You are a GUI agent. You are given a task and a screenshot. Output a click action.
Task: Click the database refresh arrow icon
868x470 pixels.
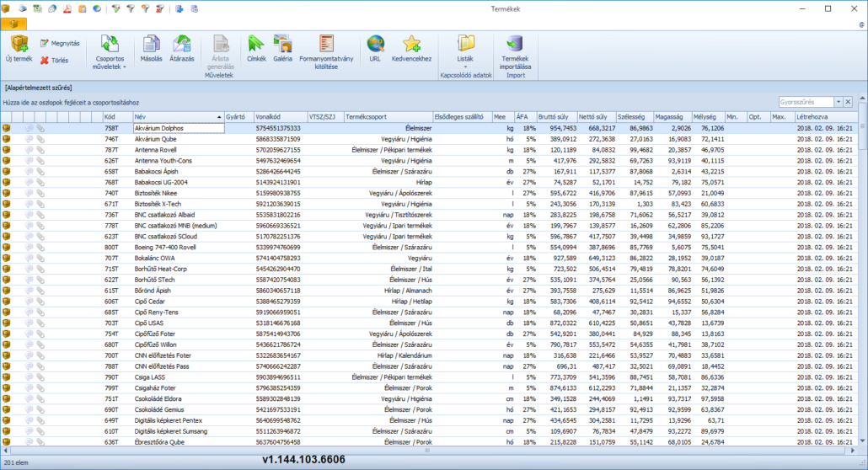coord(179,9)
